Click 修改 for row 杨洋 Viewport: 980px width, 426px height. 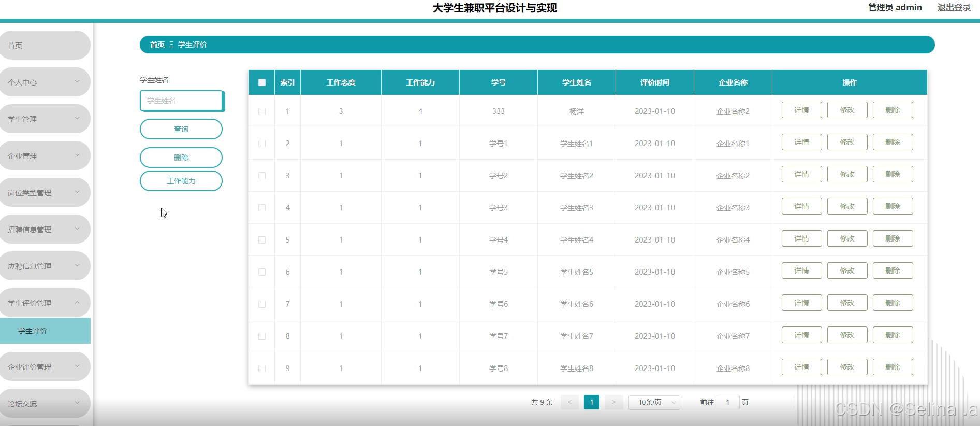tap(847, 110)
